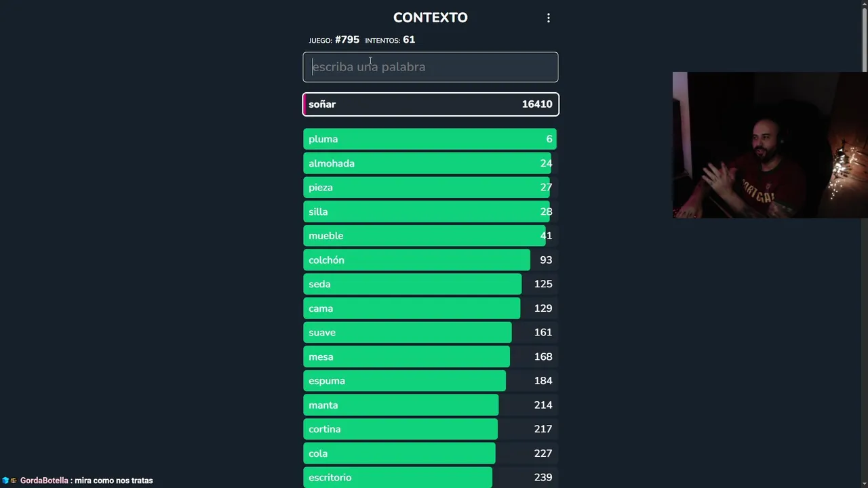Click the CONTEXTO game title
Screen dimensions: 868x488
pyautogui.click(x=430, y=18)
